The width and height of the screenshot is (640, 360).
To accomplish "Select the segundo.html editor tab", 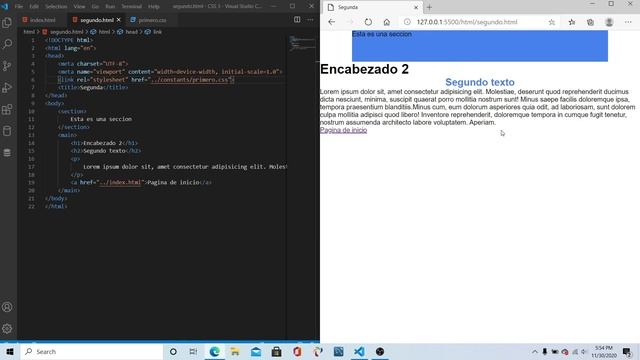I will 97,20.
